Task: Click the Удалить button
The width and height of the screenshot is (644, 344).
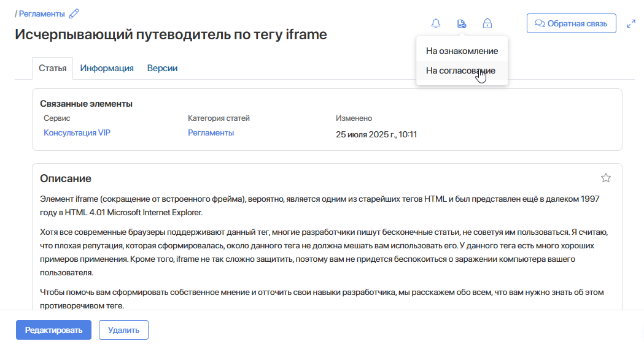Action: pos(123,330)
